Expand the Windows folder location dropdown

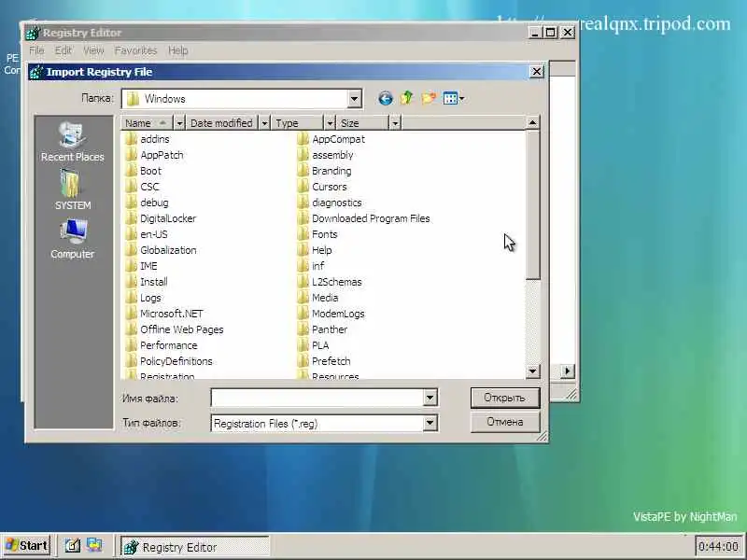coord(354,99)
